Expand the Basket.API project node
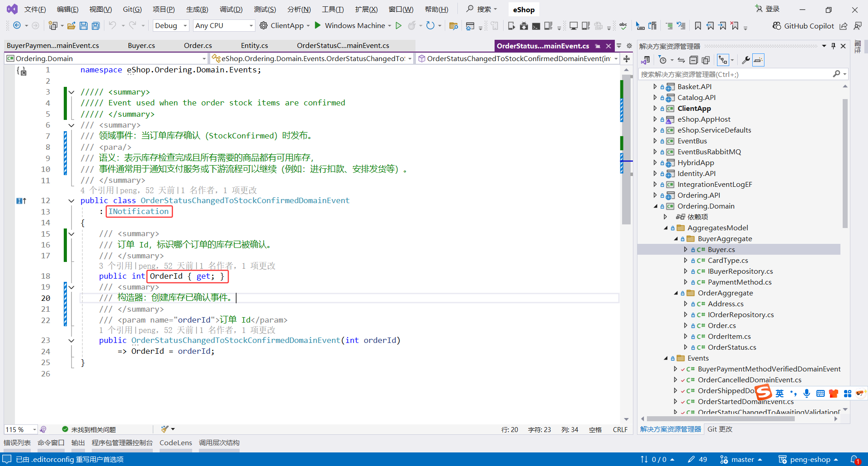Image resolution: width=868 pixels, height=466 pixels. point(655,86)
